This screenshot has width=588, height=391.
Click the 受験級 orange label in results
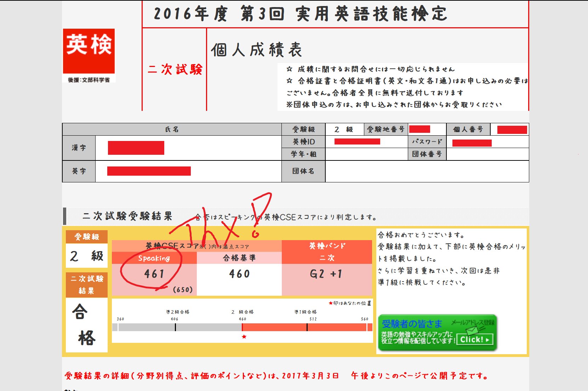point(87,237)
